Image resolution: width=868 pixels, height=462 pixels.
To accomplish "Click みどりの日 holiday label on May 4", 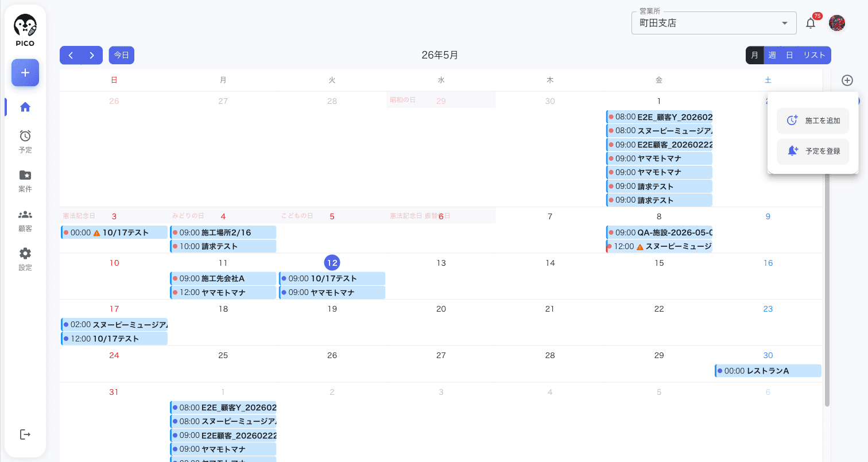I will coord(188,216).
